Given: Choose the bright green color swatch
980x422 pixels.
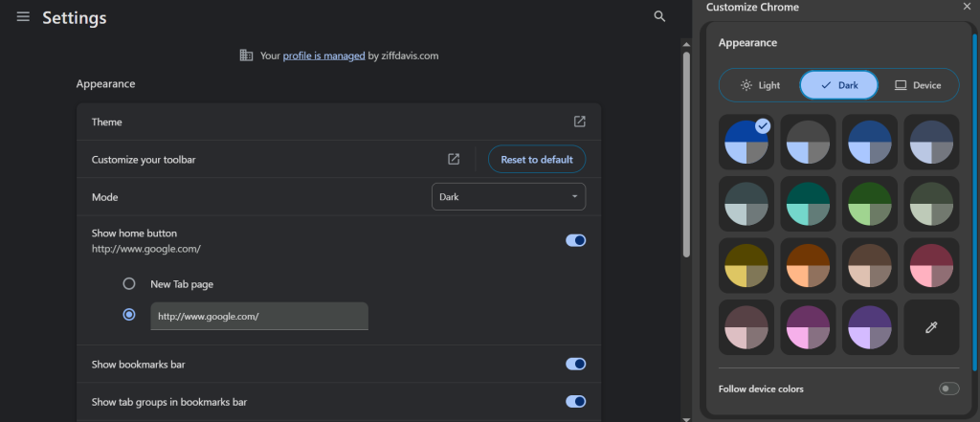Looking at the screenshot, I should [x=869, y=204].
